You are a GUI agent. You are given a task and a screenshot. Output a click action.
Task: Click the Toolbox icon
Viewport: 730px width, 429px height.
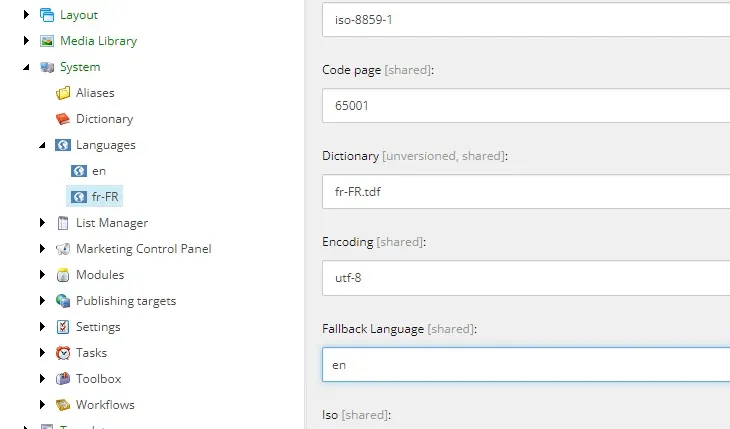63,379
